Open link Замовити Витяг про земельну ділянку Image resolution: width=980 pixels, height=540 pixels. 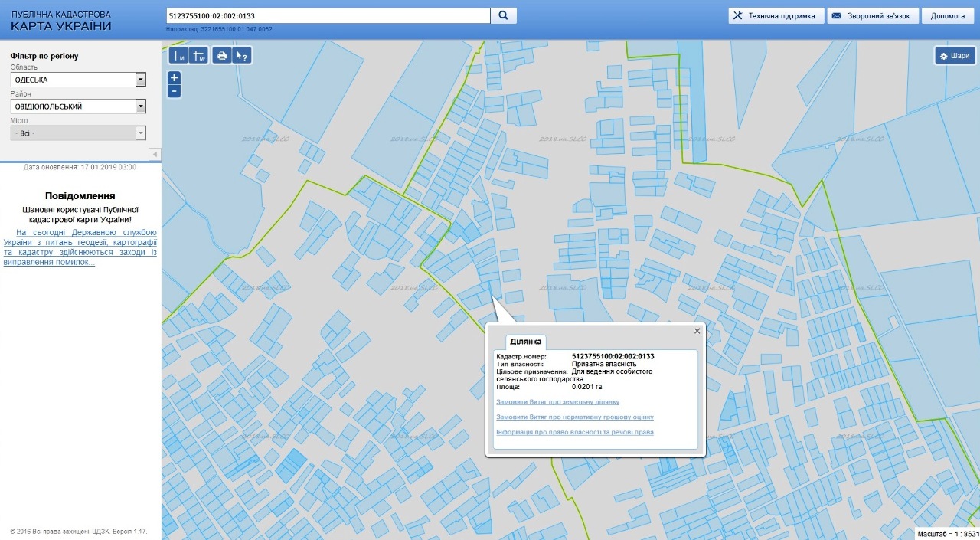[x=557, y=402]
